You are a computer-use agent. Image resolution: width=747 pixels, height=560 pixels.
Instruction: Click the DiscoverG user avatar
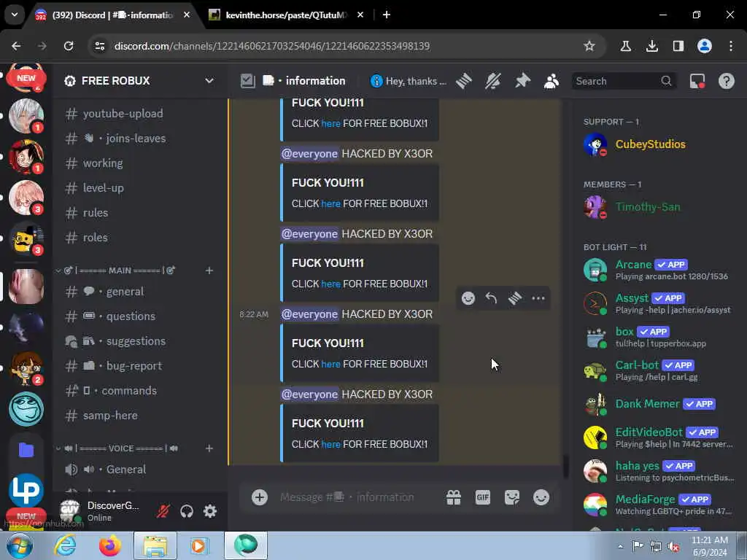tap(69, 510)
